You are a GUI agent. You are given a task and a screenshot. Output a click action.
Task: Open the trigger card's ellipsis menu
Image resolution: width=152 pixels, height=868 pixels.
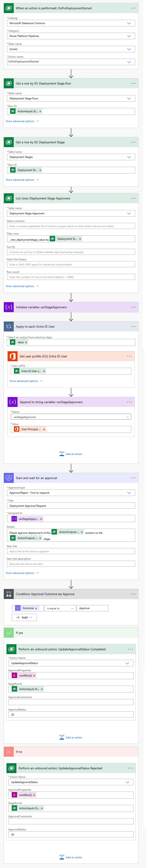[133, 8]
